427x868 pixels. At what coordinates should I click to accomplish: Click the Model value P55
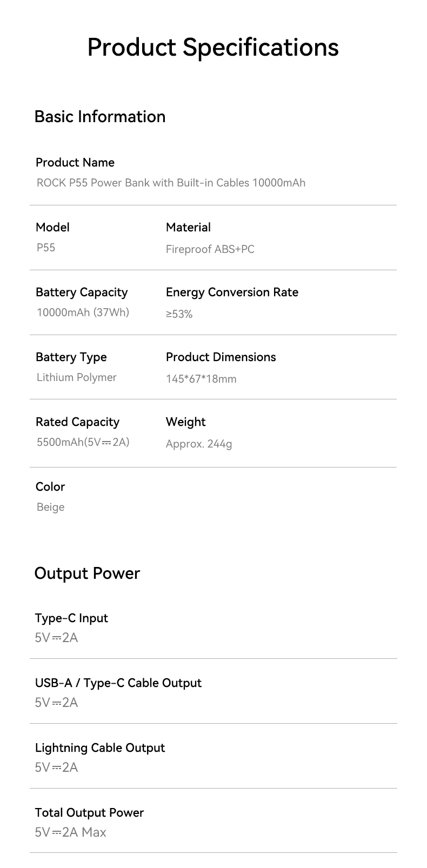point(46,248)
